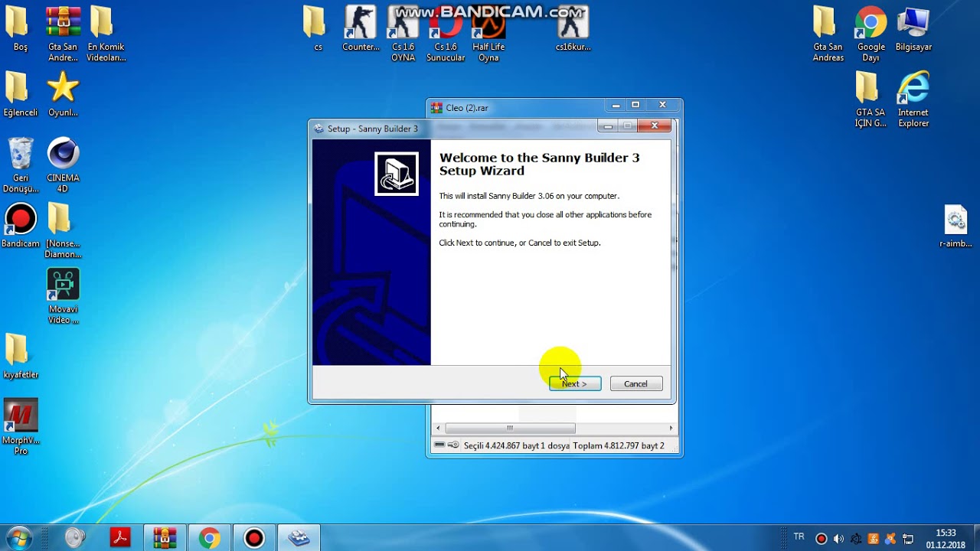This screenshot has height=551, width=980.
Task: Select the Half Life Oyna shortcut
Action: [488, 34]
